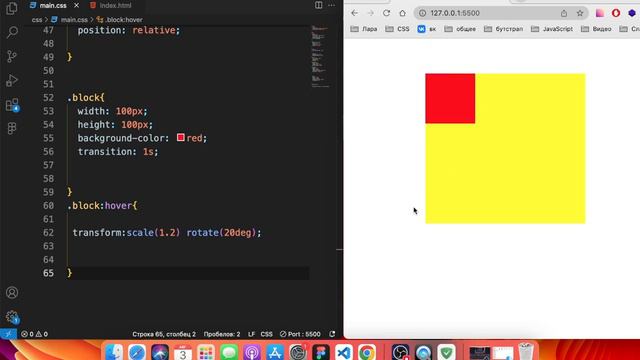Click the split editor icon
Screen dimensions: 640x360
pos(318,5)
